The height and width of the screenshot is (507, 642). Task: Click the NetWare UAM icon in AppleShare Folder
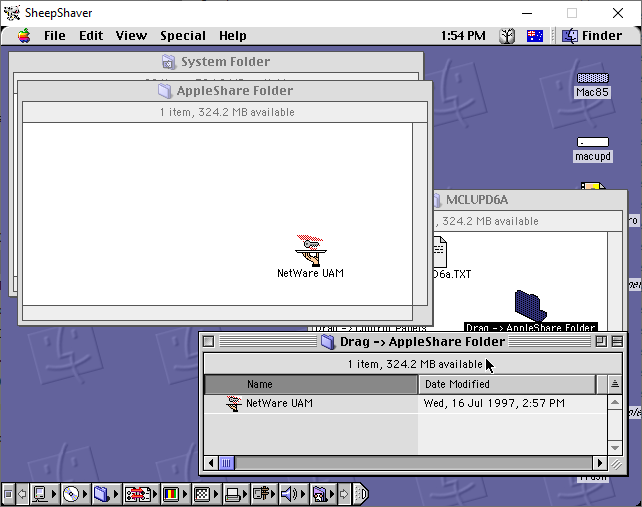click(x=311, y=251)
